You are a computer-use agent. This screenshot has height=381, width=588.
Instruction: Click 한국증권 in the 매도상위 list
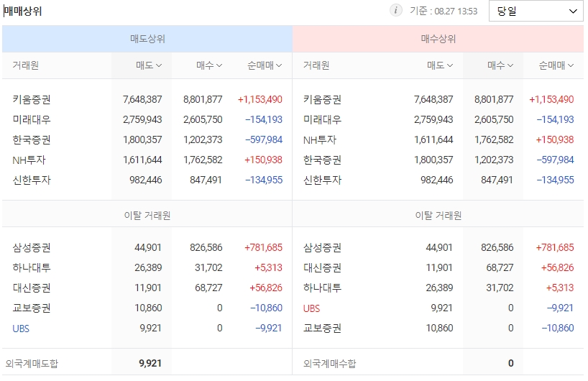tap(32, 140)
